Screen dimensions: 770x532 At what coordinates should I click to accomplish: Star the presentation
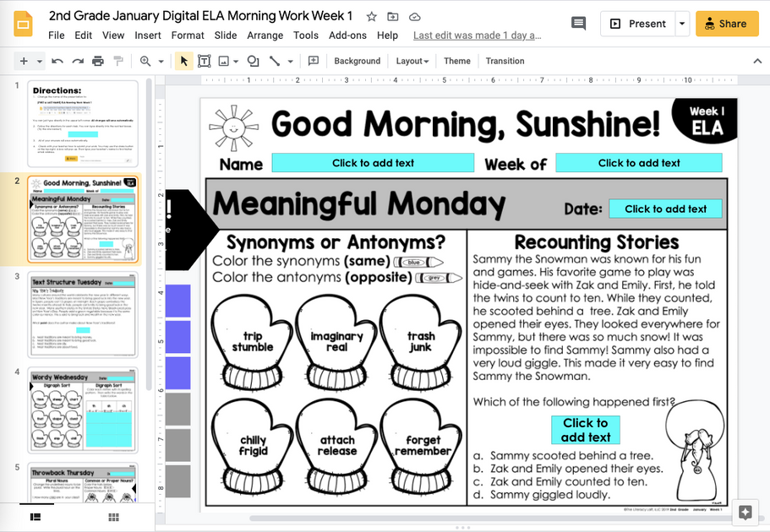coord(371,15)
